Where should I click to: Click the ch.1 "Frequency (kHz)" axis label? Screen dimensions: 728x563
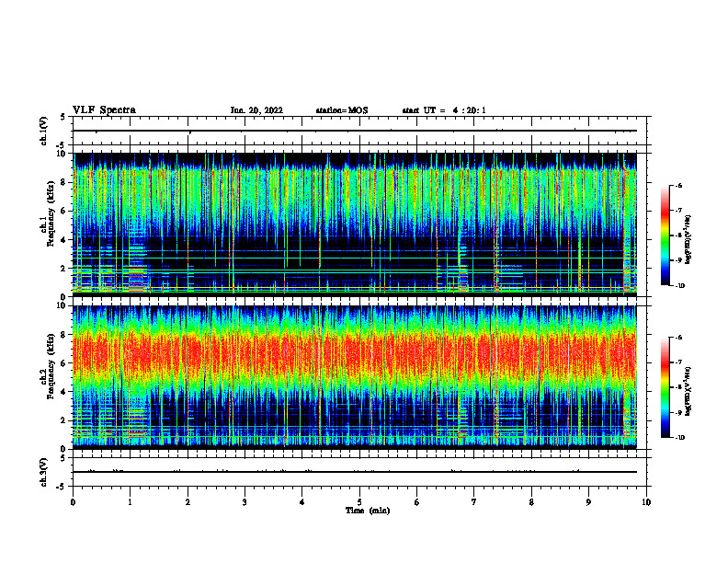(x=51, y=213)
